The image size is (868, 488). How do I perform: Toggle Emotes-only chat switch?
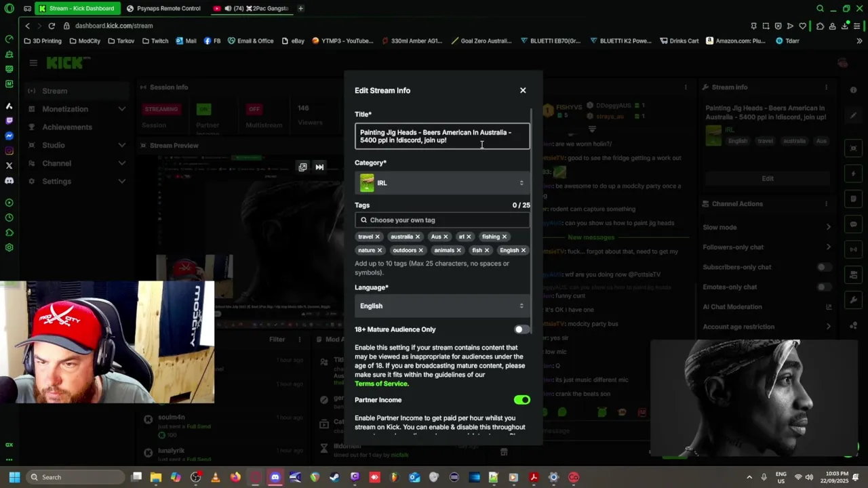click(824, 287)
